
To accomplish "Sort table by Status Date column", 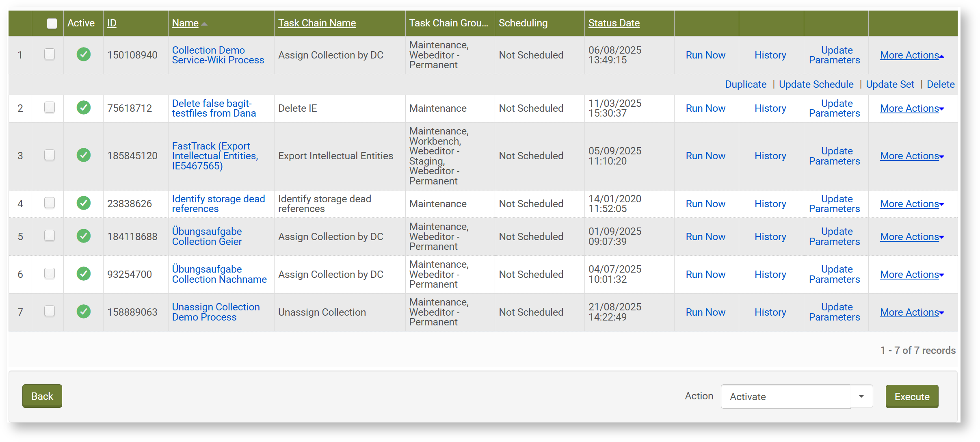I will 614,23.
